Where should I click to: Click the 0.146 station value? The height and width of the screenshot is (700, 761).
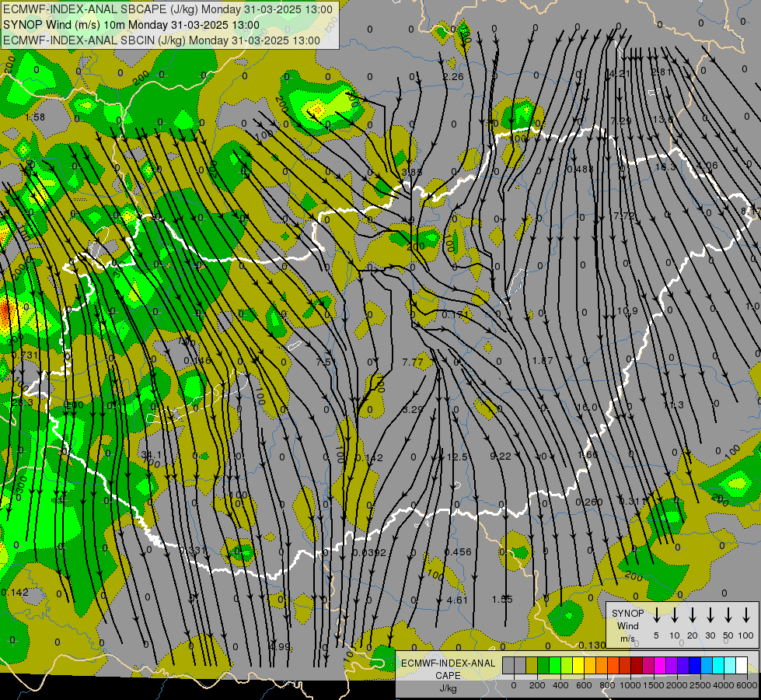click(x=197, y=360)
